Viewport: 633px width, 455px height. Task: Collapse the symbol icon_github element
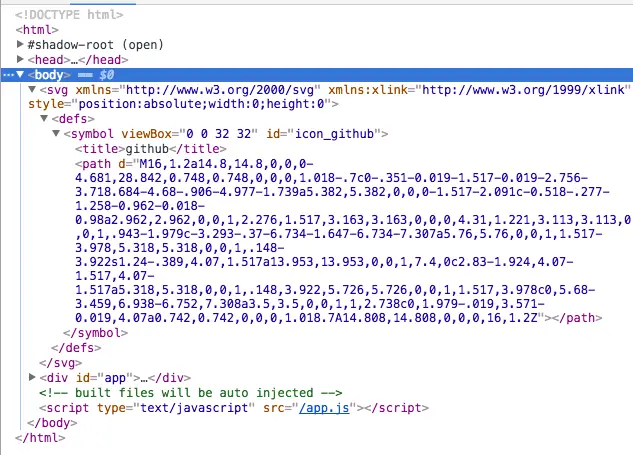pyautogui.click(x=56, y=133)
